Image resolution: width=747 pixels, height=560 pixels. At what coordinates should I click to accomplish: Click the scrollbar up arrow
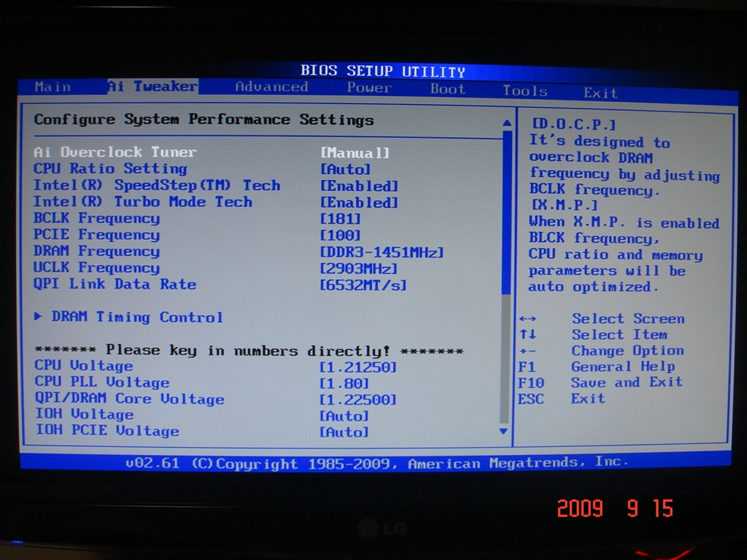(507, 122)
